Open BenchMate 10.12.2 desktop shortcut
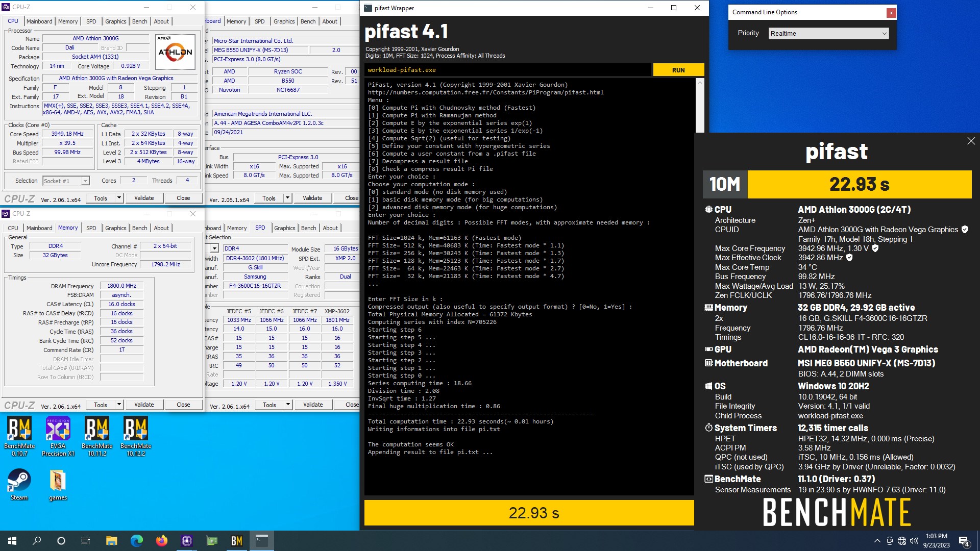Screen dimensions: 980x551 point(136,435)
